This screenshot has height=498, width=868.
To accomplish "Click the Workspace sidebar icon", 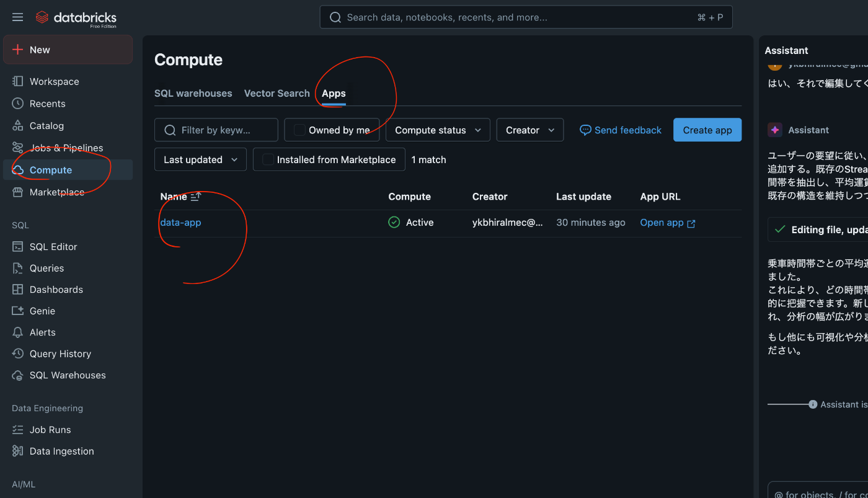I will [x=18, y=81].
